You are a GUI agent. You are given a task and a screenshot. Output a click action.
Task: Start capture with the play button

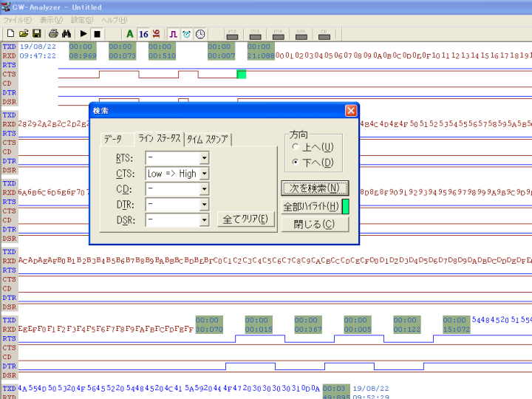[83, 33]
